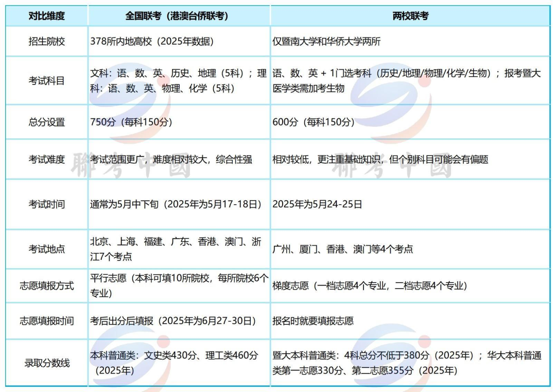Viewport: 556px width, 392px height.
Task: Click the cell starting with 北京、上海、福建
Action: tap(179, 249)
